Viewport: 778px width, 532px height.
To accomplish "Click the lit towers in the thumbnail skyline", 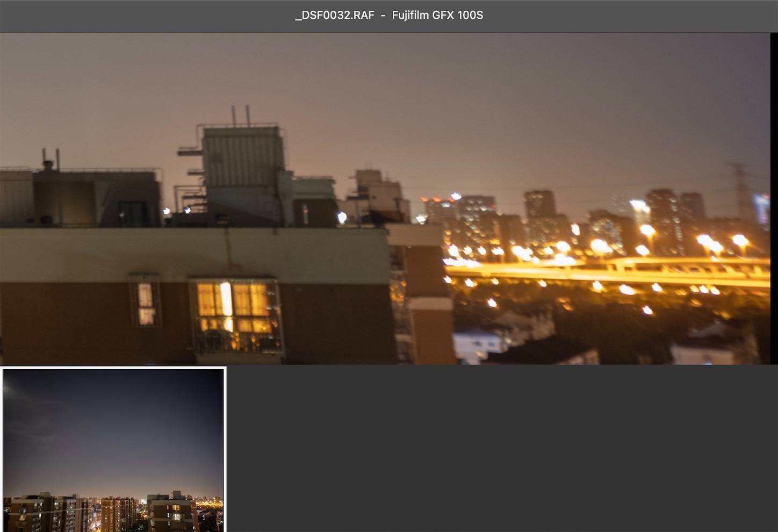I will click(x=107, y=511).
